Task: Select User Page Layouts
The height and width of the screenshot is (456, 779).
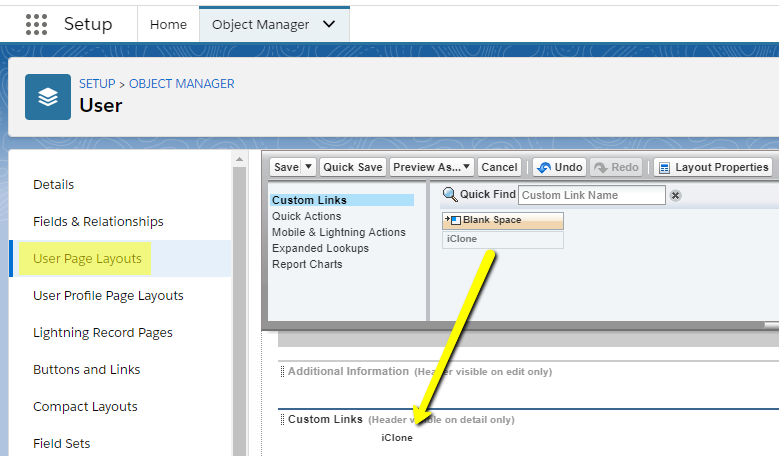Action: coord(87,258)
